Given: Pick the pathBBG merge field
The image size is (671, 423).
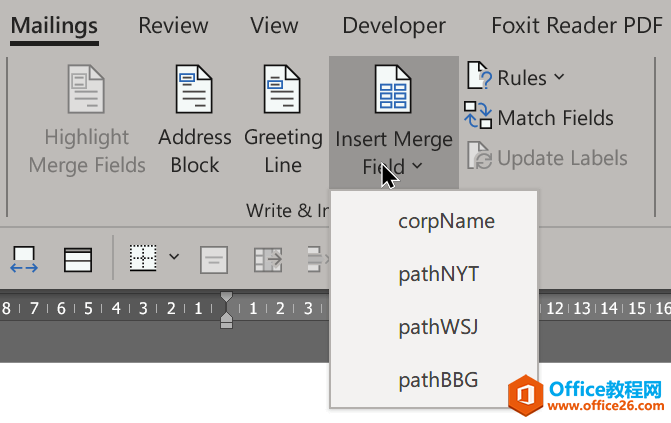Looking at the screenshot, I should pyautogui.click(x=438, y=379).
